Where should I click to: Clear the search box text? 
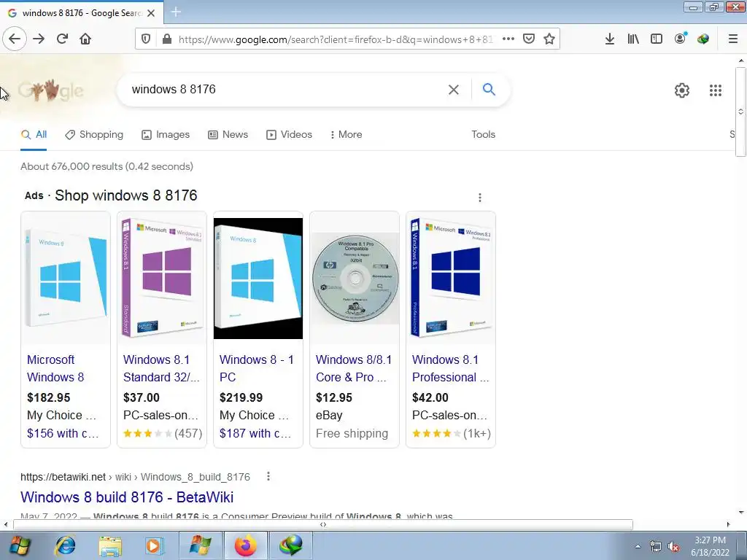point(454,90)
